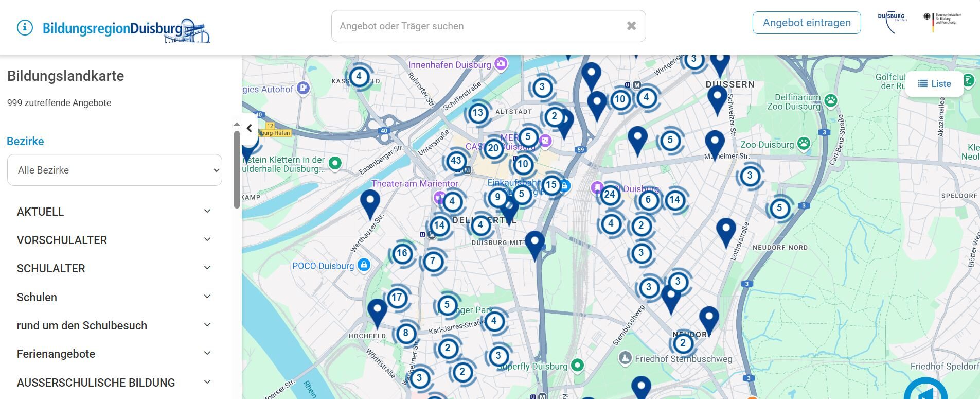Clear the search field with X icon

coord(631,26)
